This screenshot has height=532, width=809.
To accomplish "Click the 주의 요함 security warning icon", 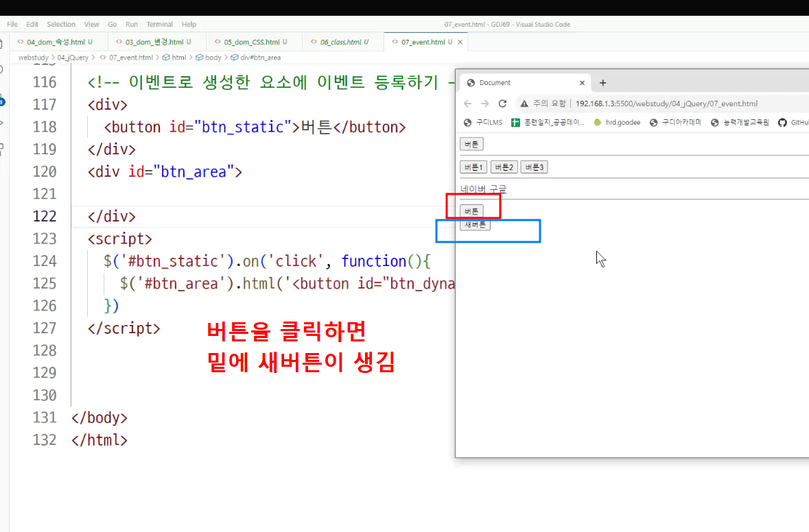I will pos(524,104).
